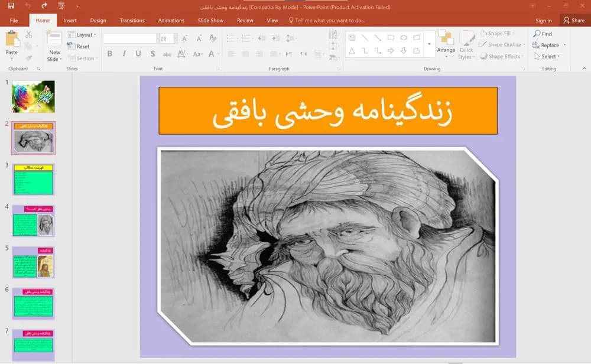Click Increase List Level icon
The width and height of the screenshot is (591, 364).
tap(275, 38)
